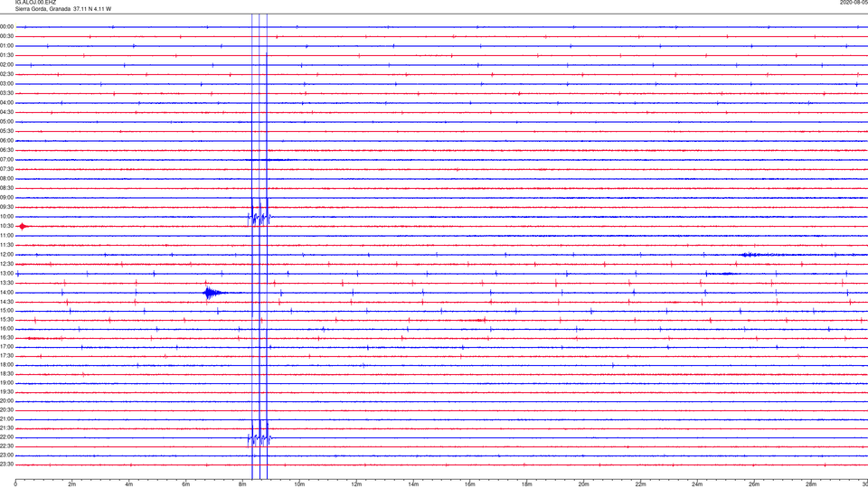Click the '6m' tick on the bottom axis
The width and height of the screenshot is (868, 488).
click(185, 484)
